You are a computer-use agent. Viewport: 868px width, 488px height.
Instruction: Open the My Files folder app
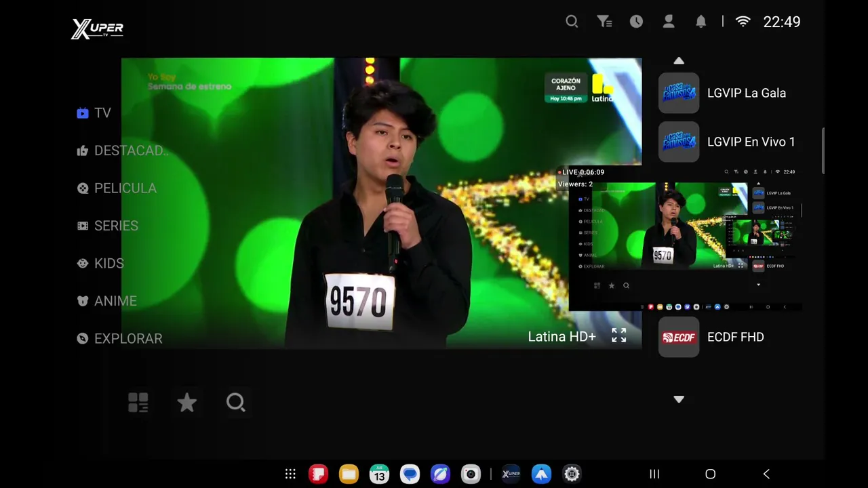click(x=349, y=474)
